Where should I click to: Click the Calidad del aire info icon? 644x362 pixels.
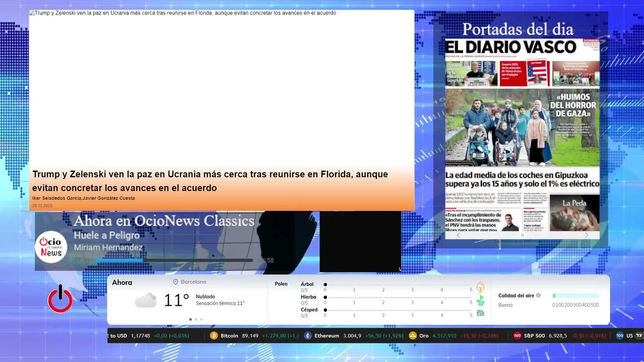[538, 296]
